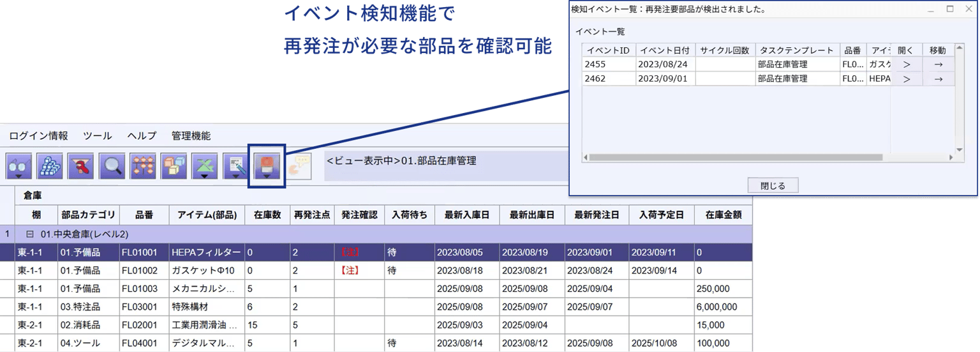Click the 02.消耗品 category cell

87,325
